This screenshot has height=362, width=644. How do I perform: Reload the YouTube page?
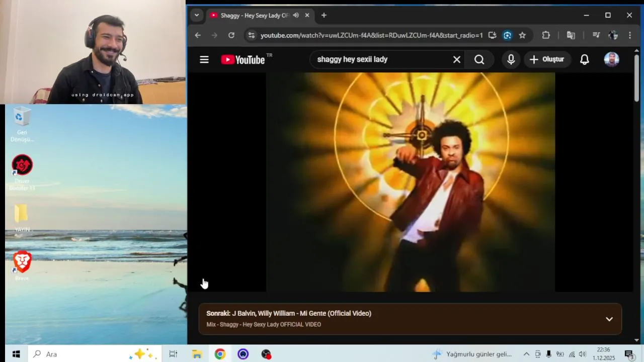coord(231,35)
